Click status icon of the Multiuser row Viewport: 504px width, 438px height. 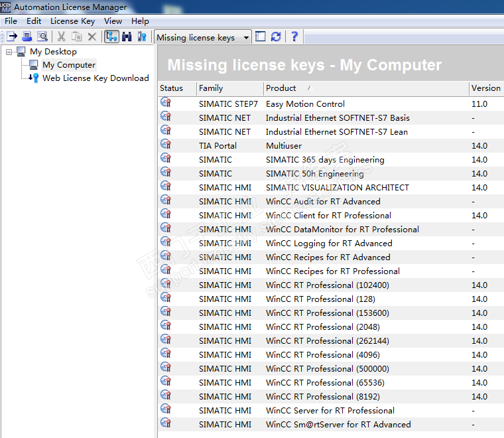[x=166, y=145]
